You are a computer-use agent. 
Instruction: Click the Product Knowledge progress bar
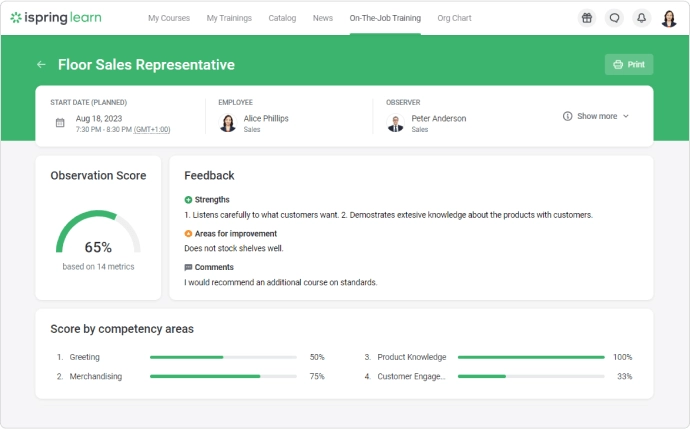(x=530, y=357)
